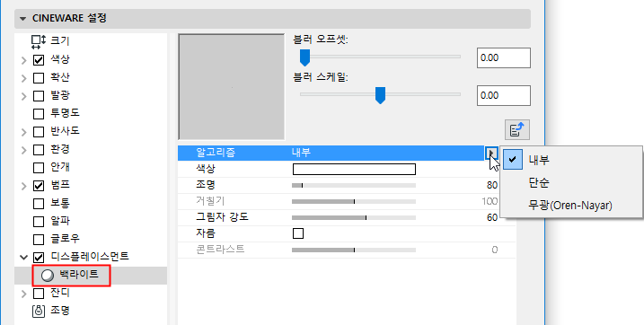Choose 무광(Oren-Nayar) from the algorithm menu
Image resolution: width=644 pixels, height=325 pixels.
[x=571, y=206]
